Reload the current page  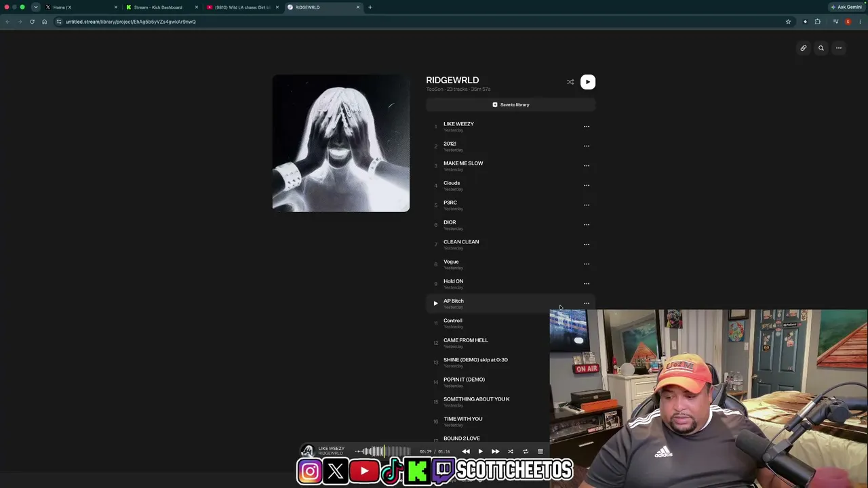(32, 22)
